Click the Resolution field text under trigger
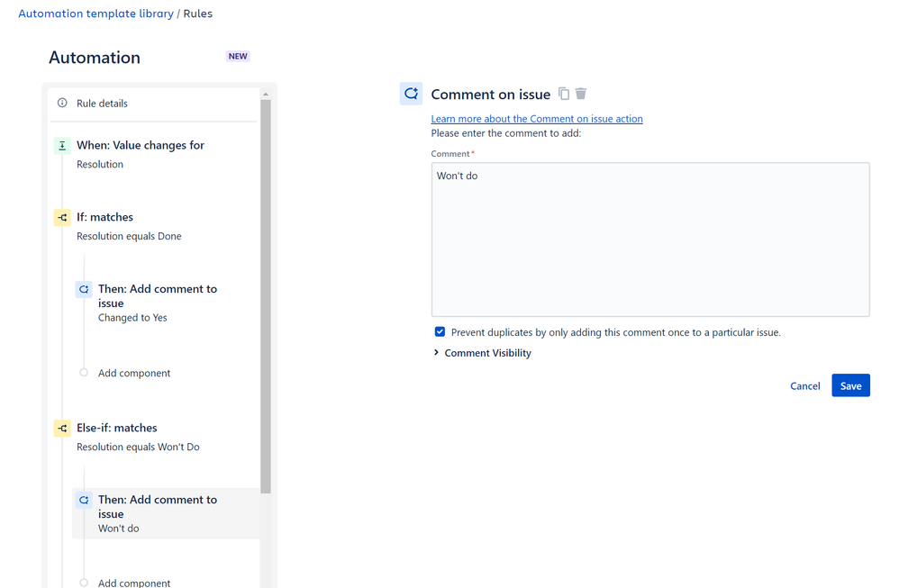Image resolution: width=899 pixels, height=588 pixels. click(100, 165)
